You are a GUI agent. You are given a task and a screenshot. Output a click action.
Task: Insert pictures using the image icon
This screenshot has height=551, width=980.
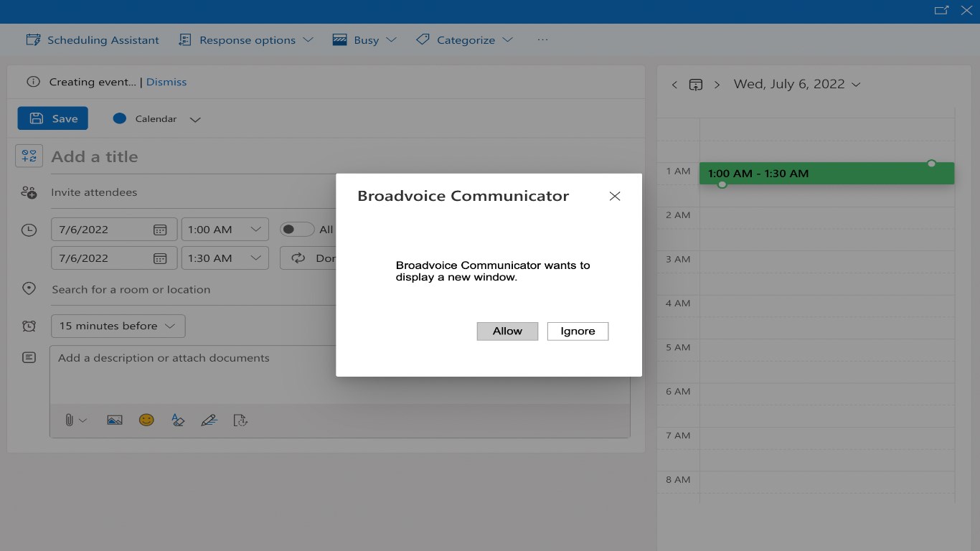[115, 420]
